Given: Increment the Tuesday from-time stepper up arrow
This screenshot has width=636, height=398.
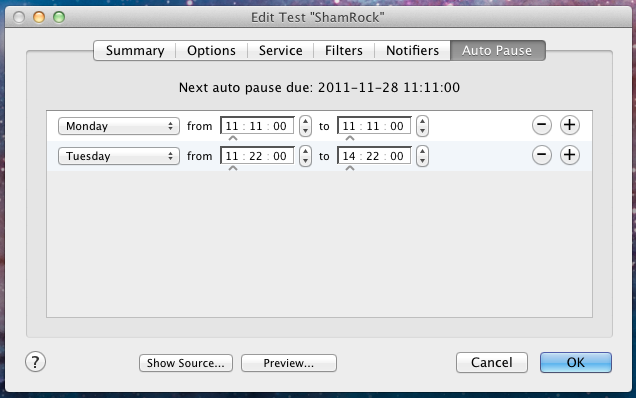Looking at the screenshot, I should [305, 151].
